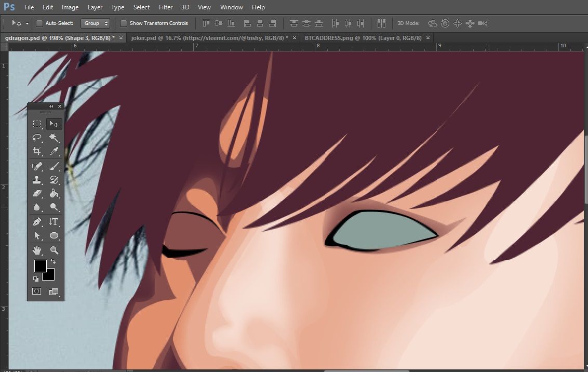This screenshot has width=588, height=372.
Task: Select the Rectangular Marquee tool
Action: click(x=37, y=124)
